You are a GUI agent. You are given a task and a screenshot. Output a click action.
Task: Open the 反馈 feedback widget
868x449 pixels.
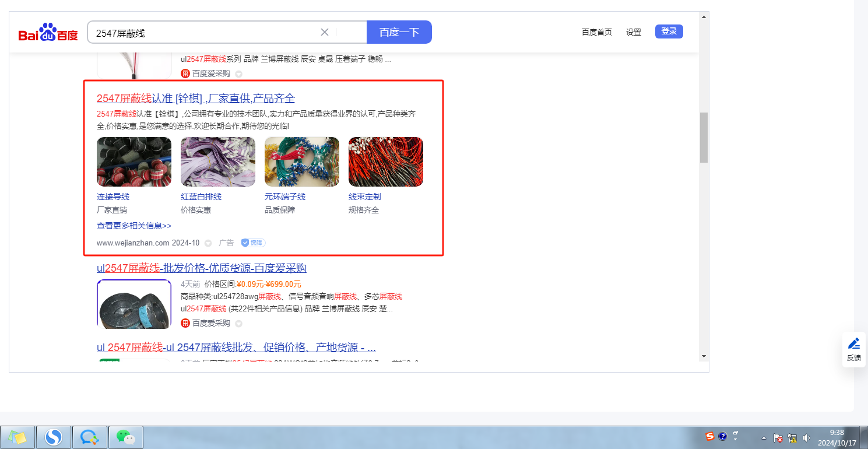pos(854,350)
